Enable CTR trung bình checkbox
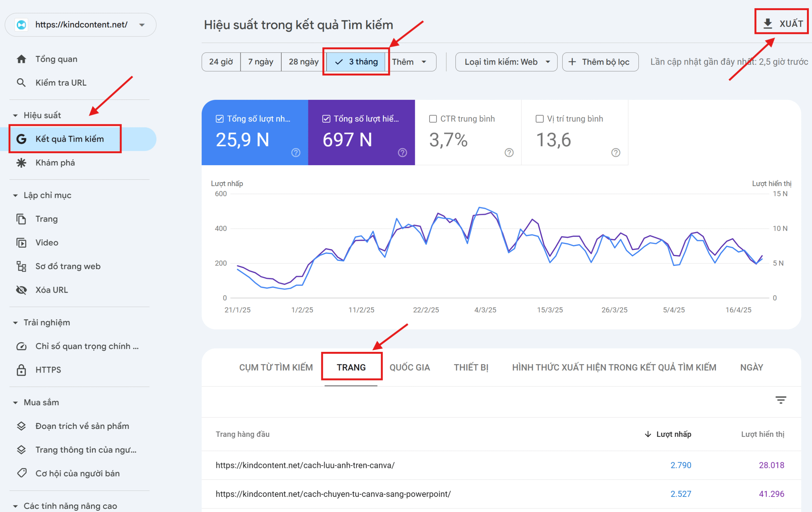The image size is (812, 512). (433, 119)
